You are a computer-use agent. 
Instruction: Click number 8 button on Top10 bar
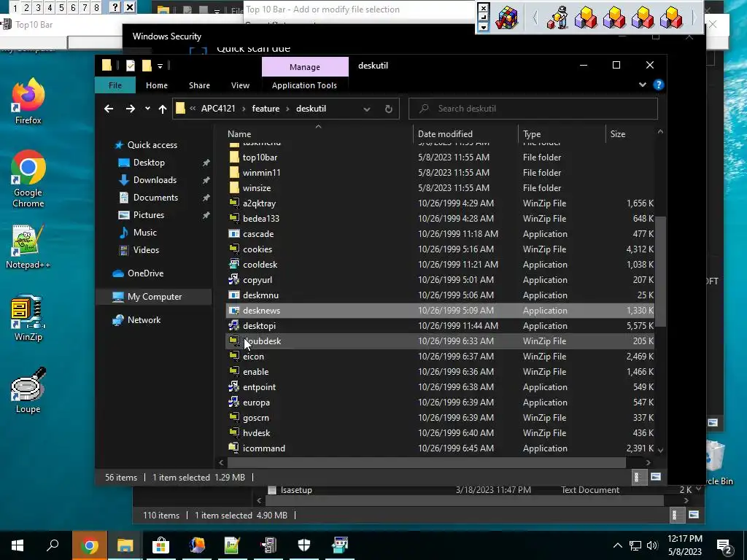pos(97,7)
